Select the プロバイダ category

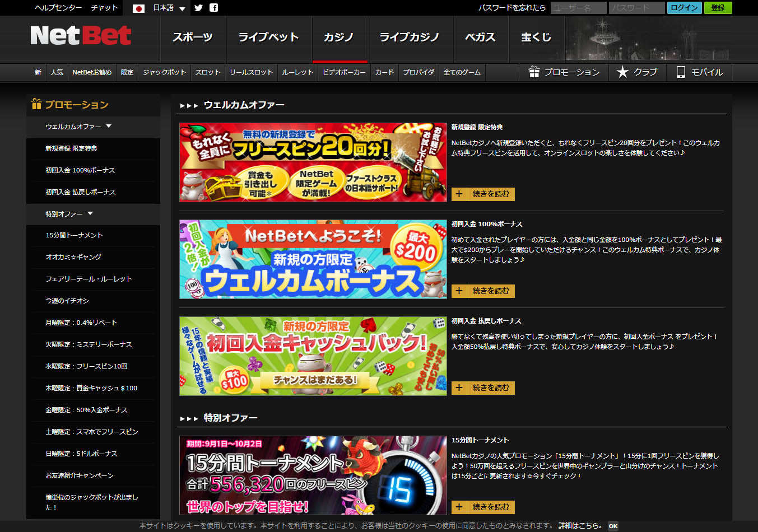pos(418,72)
